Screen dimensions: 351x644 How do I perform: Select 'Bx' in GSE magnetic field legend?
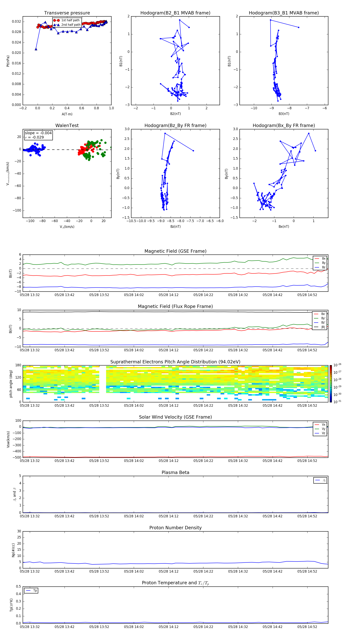[320, 259]
